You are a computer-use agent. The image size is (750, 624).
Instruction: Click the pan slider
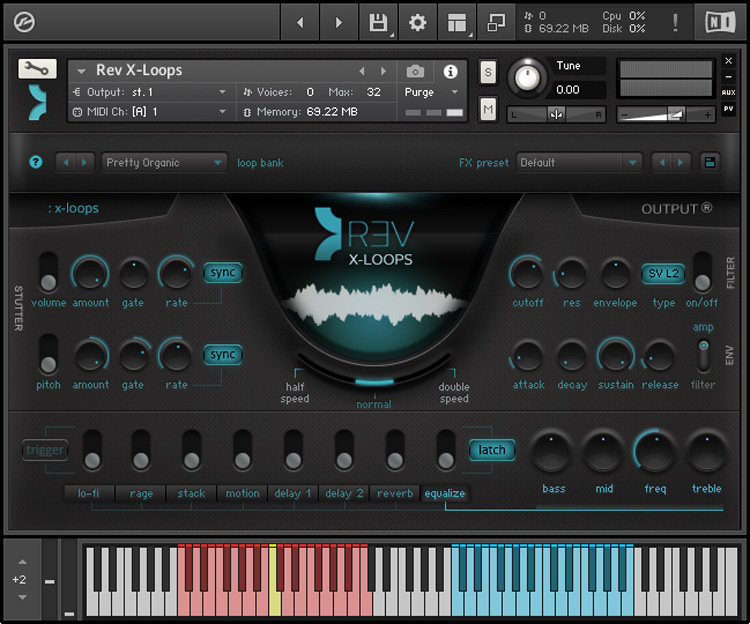[x=556, y=115]
